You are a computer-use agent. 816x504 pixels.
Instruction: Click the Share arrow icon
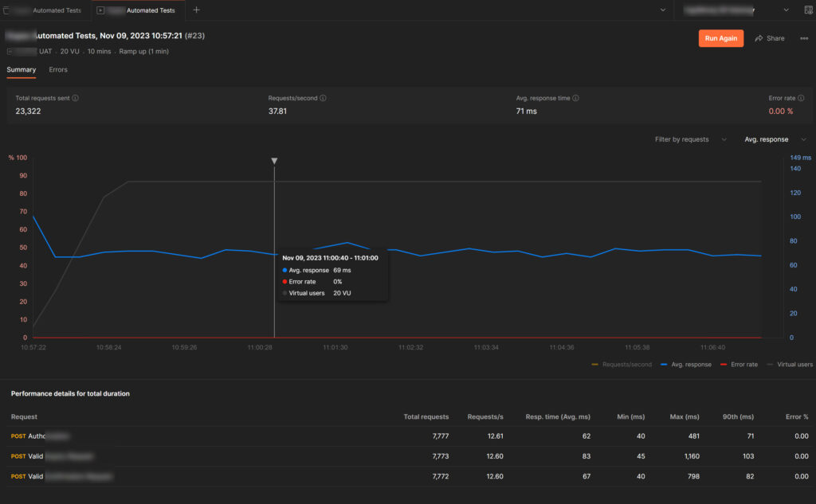(759, 38)
